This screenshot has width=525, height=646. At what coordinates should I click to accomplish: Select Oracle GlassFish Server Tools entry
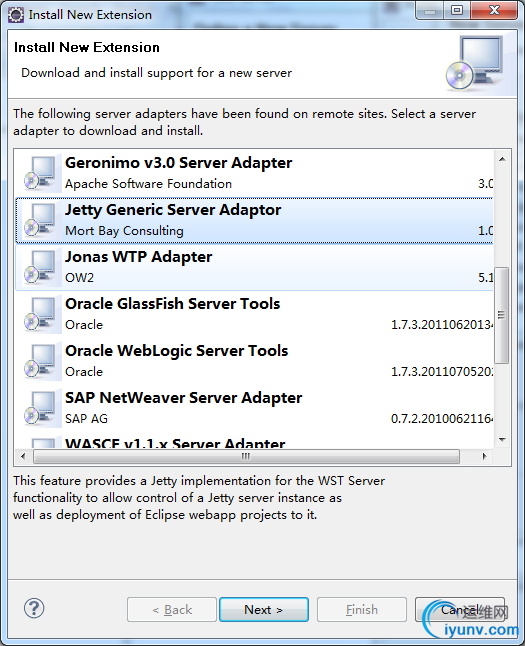[x=254, y=314]
